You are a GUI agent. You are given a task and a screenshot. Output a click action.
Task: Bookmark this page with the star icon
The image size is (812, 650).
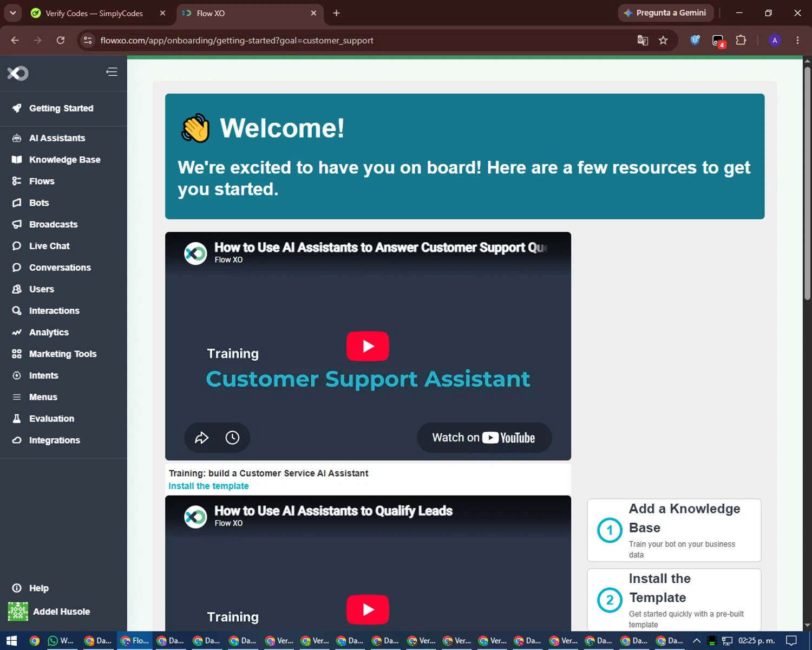(663, 41)
